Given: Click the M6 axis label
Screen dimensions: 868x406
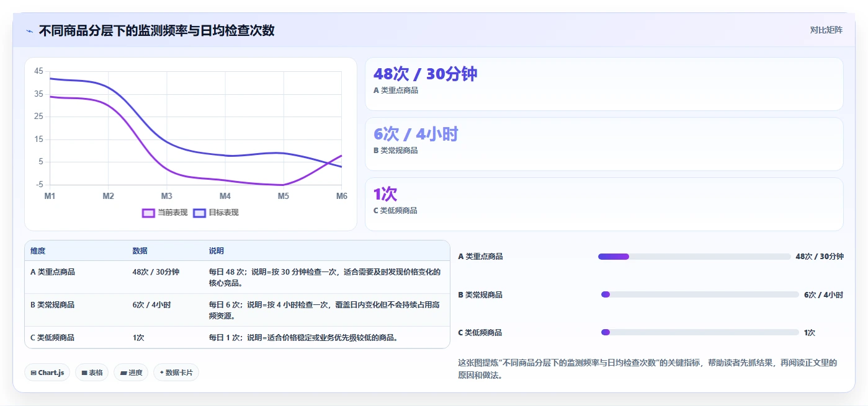Looking at the screenshot, I should [x=341, y=196].
